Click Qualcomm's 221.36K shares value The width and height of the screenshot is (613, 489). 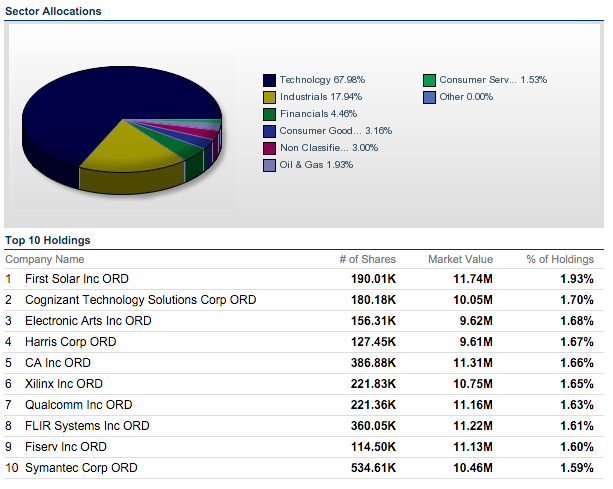pyautogui.click(x=373, y=405)
